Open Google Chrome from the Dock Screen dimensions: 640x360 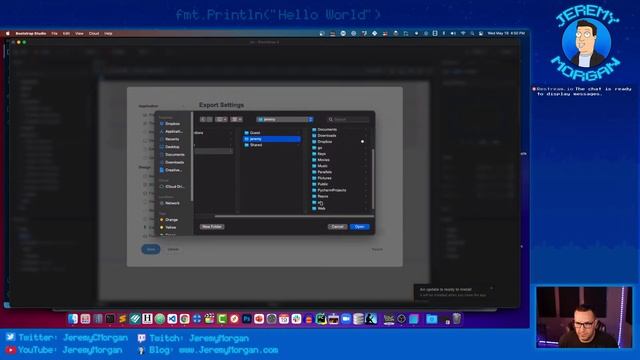click(184, 319)
